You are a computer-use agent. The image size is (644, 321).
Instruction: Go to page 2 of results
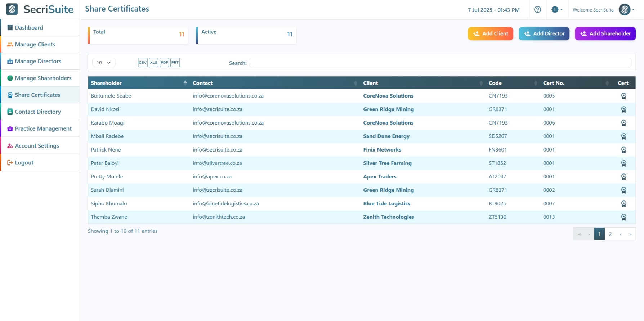point(610,234)
